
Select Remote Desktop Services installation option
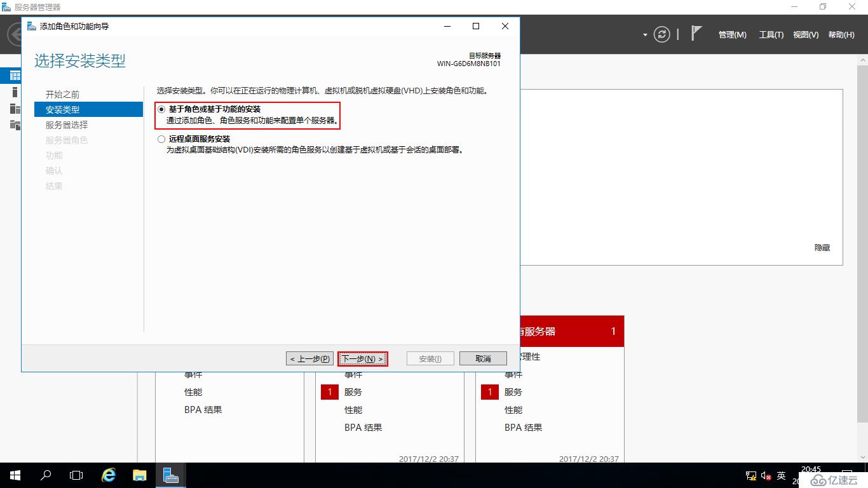(161, 139)
